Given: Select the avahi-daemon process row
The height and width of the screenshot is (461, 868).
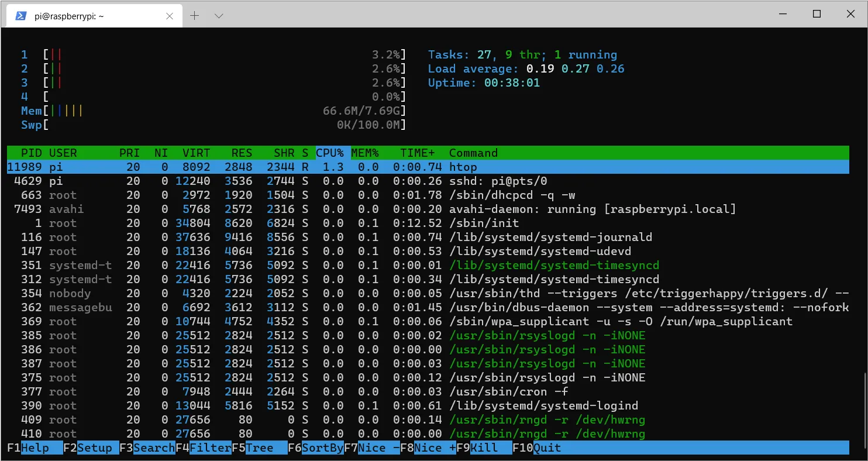Looking at the screenshot, I should tap(428, 209).
